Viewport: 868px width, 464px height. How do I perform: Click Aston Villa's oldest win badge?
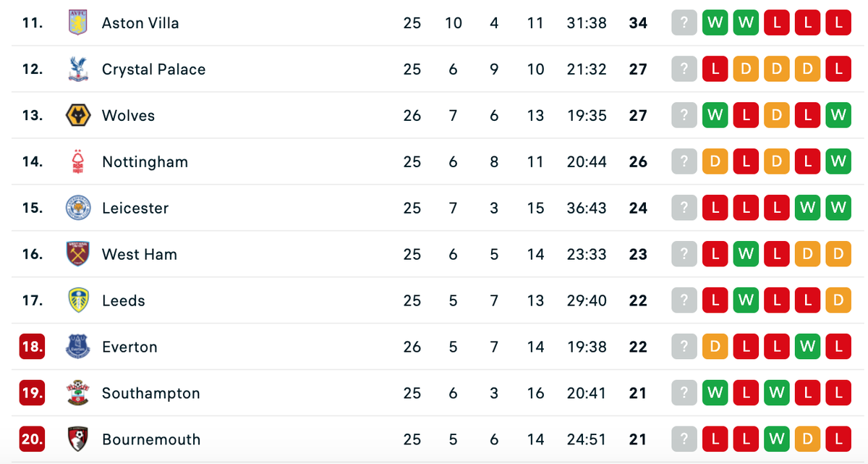click(715, 22)
